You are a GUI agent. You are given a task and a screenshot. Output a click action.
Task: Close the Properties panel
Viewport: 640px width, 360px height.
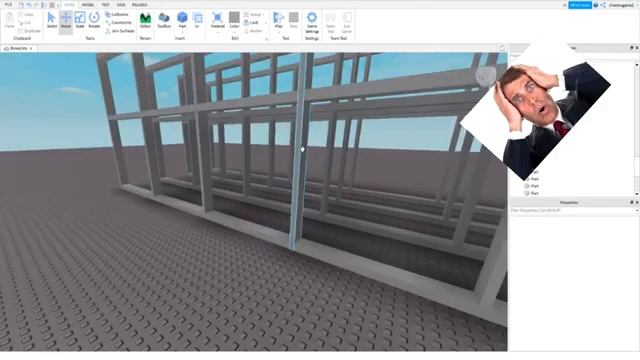tap(637, 202)
